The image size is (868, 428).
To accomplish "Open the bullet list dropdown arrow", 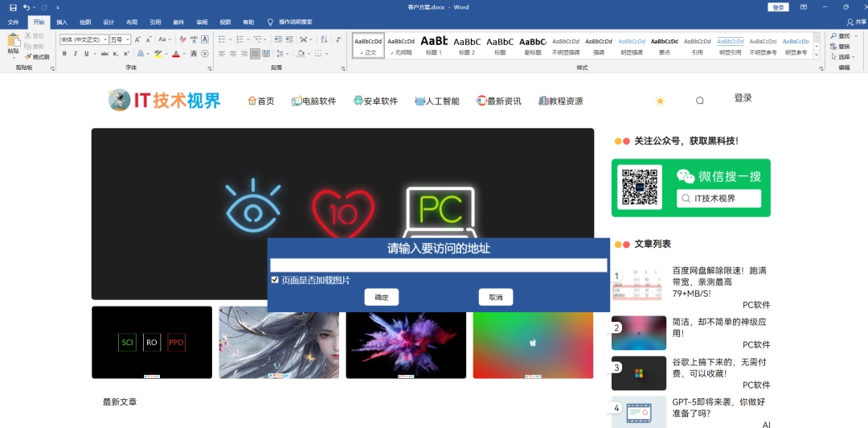I will [x=230, y=39].
